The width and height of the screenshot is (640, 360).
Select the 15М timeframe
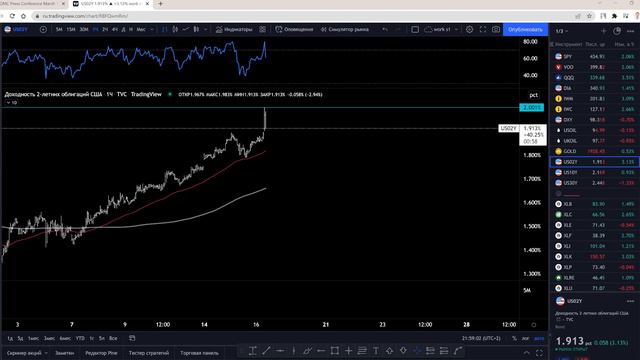point(71,29)
